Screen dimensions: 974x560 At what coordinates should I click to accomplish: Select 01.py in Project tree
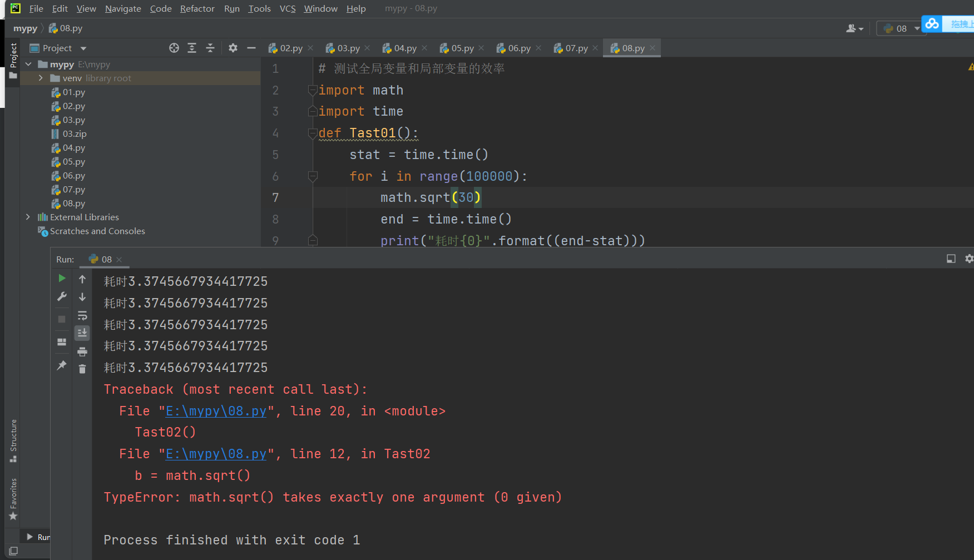(x=74, y=92)
